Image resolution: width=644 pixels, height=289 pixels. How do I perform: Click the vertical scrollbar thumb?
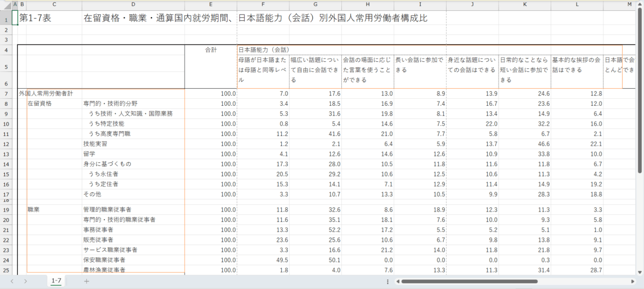pyautogui.click(x=640, y=91)
